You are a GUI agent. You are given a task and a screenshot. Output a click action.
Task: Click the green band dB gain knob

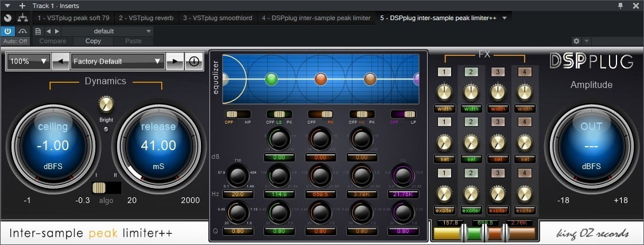[x=280, y=139]
